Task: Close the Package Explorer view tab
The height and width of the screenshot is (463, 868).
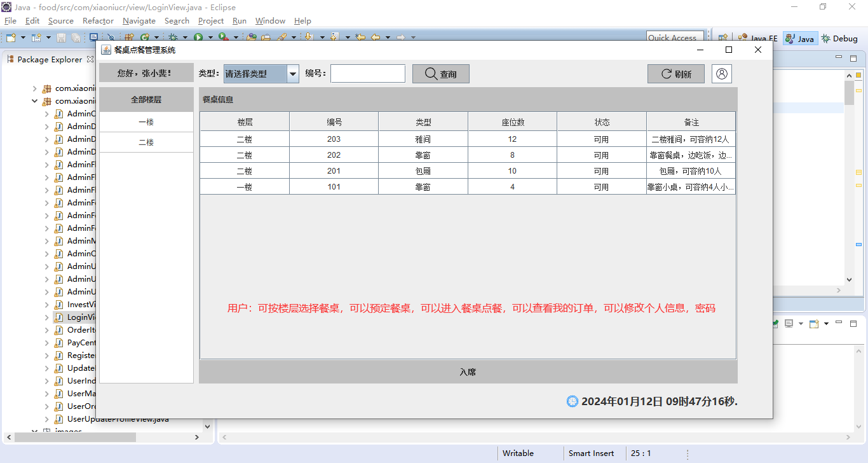Action: pyautogui.click(x=90, y=59)
